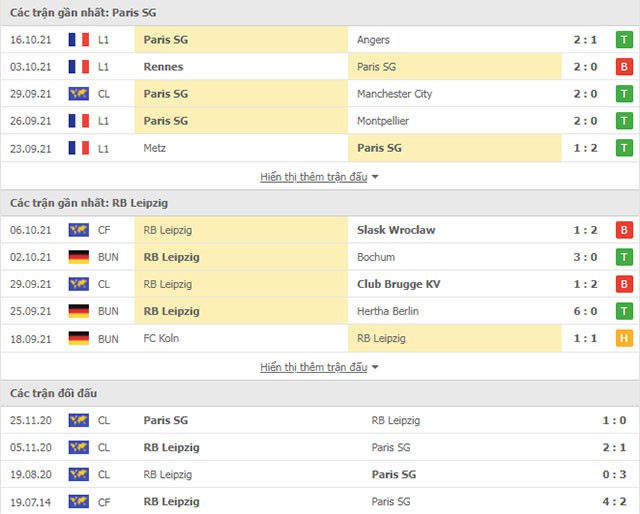Screen dimensions: 640x514
Task: Click the red B badge on Rennes match
Action: coord(624,67)
